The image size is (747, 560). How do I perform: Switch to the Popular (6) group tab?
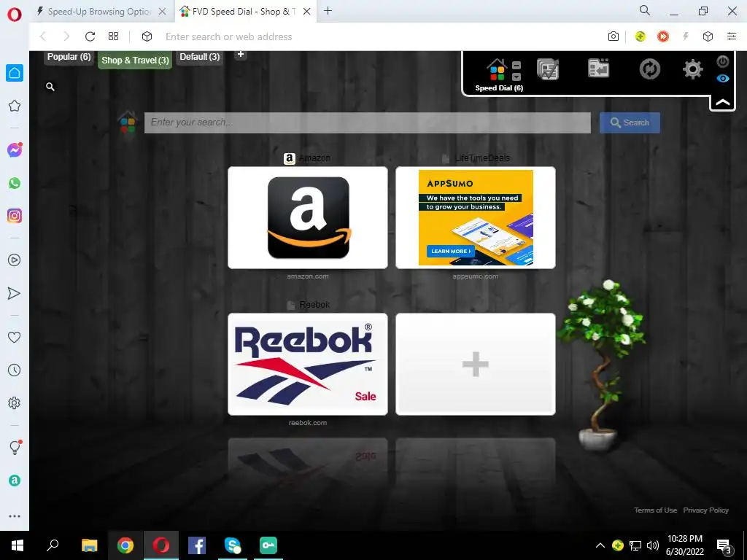[x=69, y=57]
